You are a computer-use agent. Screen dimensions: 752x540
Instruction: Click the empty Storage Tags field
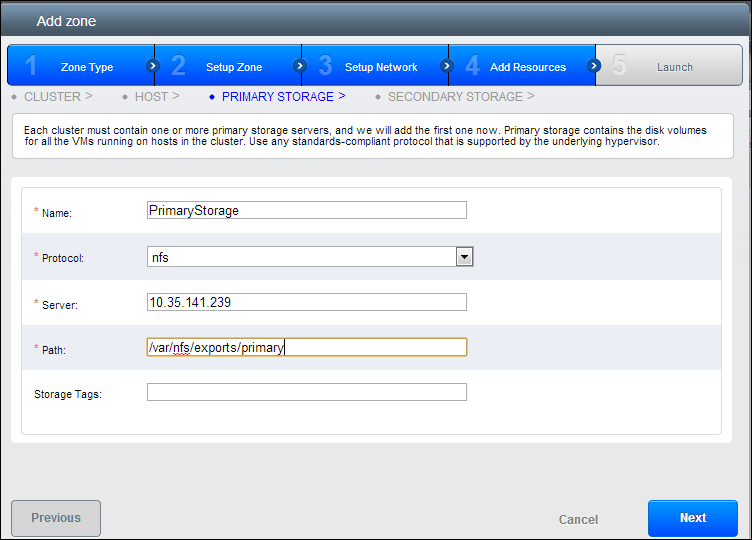(x=306, y=392)
